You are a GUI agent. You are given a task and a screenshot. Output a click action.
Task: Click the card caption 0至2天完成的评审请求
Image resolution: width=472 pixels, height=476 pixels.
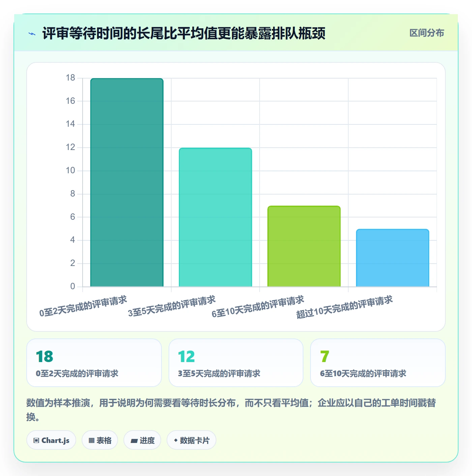(x=77, y=374)
